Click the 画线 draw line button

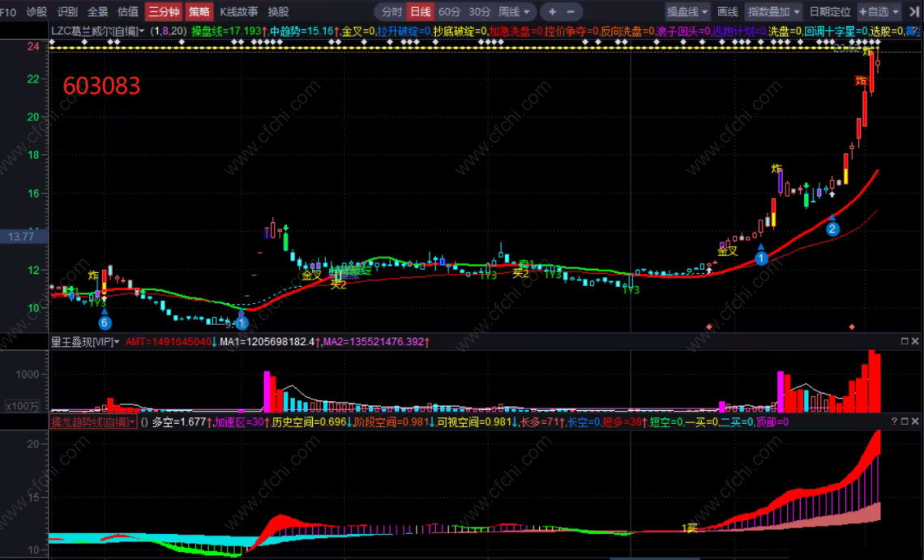click(x=727, y=12)
